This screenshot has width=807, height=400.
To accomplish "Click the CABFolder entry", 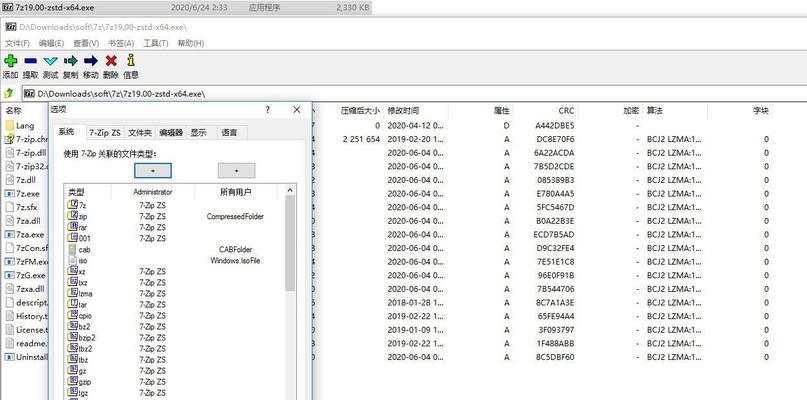I will 235,249.
